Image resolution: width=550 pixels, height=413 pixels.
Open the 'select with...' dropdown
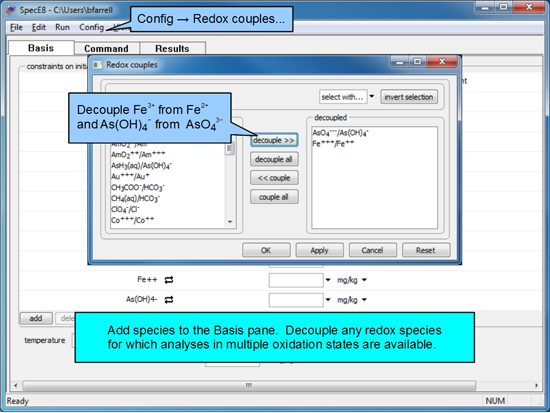(372, 96)
